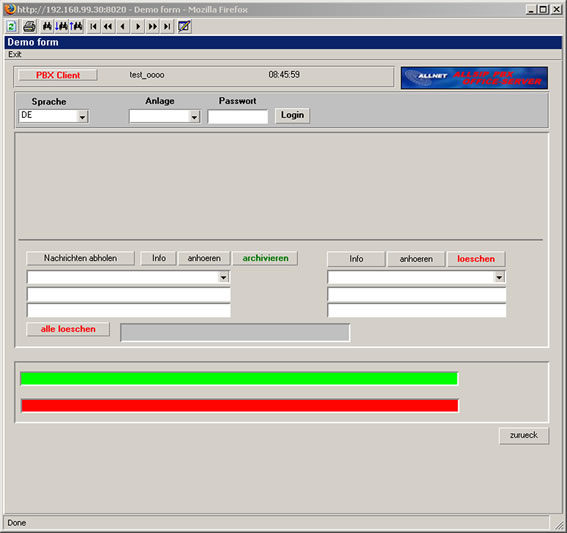Image resolution: width=567 pixels, height=533 pixels.
Task: Open the dropdown below Nachrichten abholen
Action: coord(223,277)
